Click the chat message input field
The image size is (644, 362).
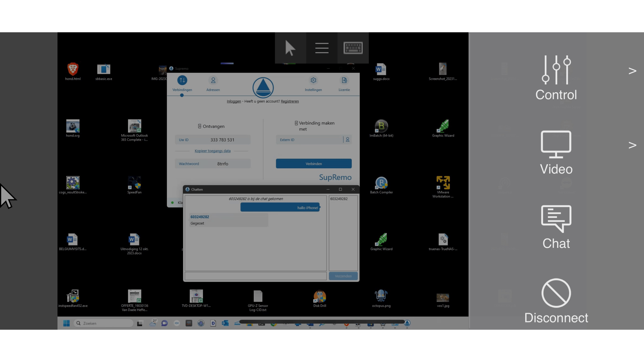255,276
